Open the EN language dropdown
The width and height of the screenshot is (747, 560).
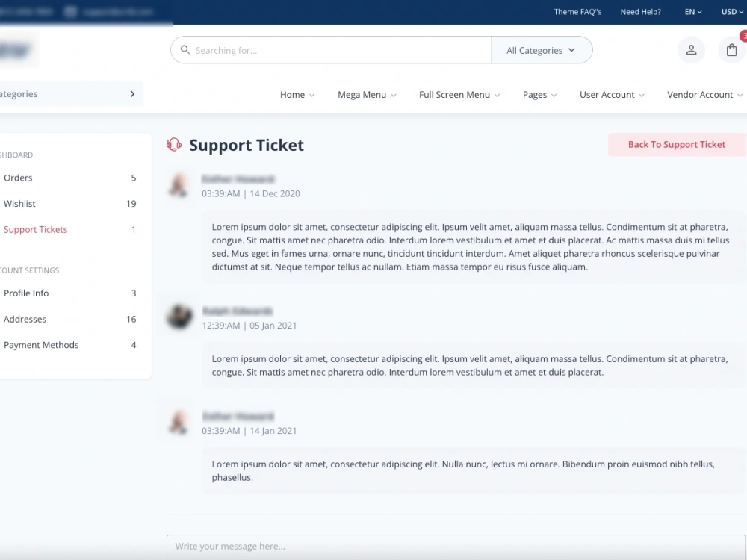pyautogui.click(x=693, y=12)
